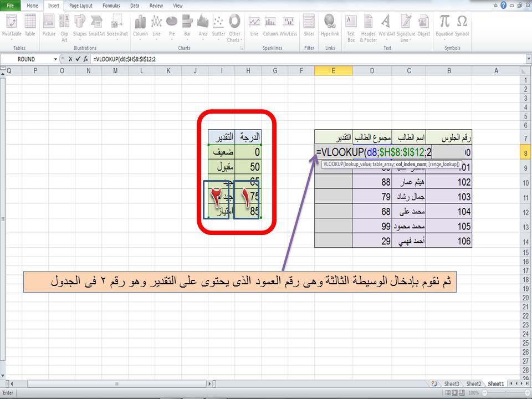The height and width of the screenshot is (399, 532).
Task: Select cell with seat number 106
Action: [448, 241]
